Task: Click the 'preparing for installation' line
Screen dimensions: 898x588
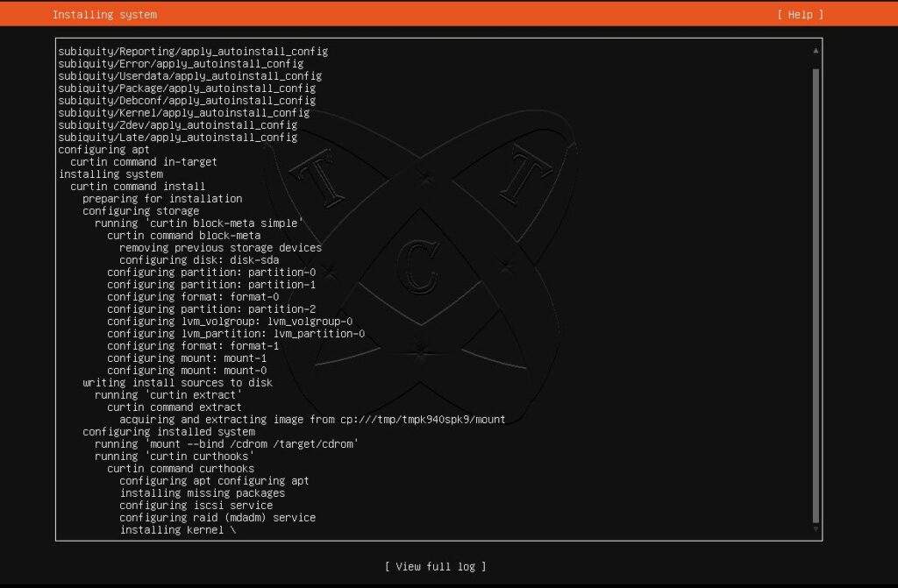Action: pyautogui.click(x=162, y=199)
